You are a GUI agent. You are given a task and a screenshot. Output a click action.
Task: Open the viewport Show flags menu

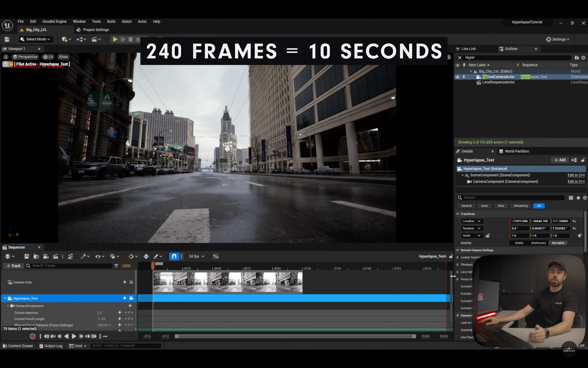click(63, 57)
